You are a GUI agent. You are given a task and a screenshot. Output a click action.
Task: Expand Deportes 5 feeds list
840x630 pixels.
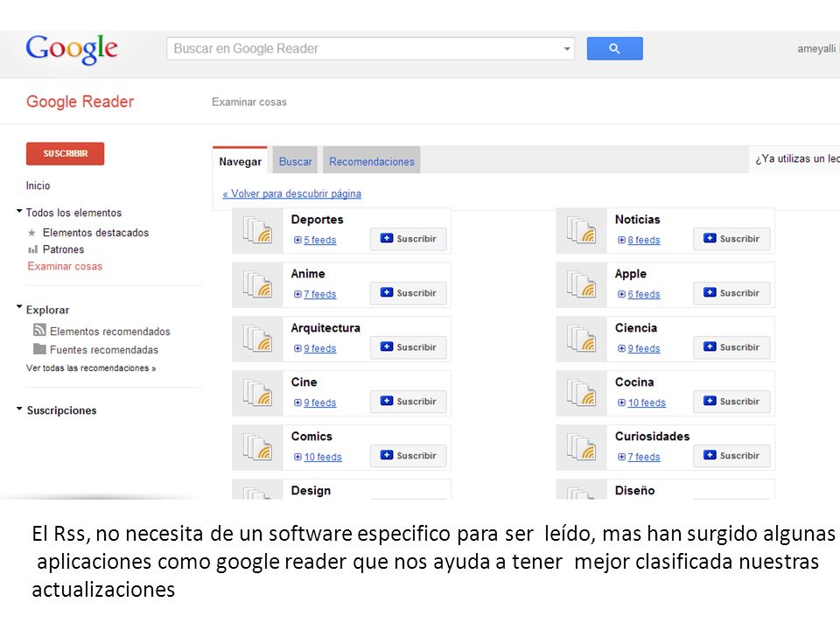pos(315,240)
